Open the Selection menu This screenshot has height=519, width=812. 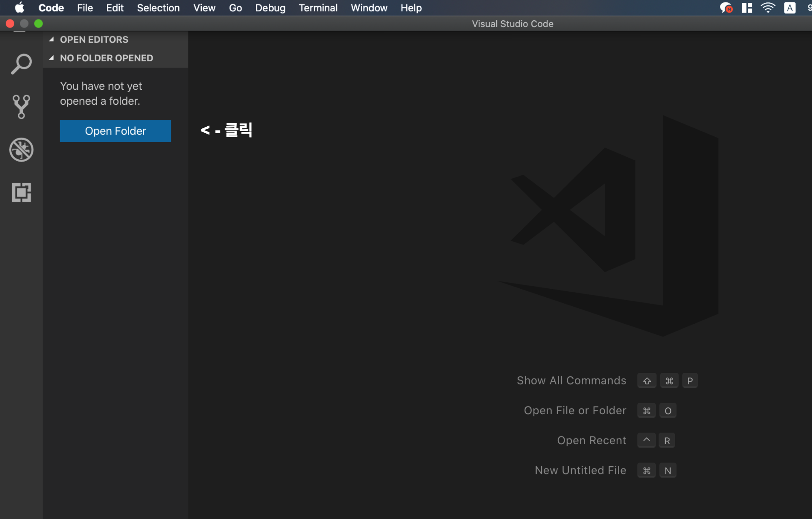(158, 8)
